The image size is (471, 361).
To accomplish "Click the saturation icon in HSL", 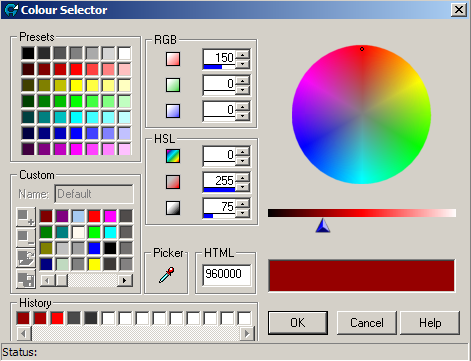I will (x=173, y=182).
